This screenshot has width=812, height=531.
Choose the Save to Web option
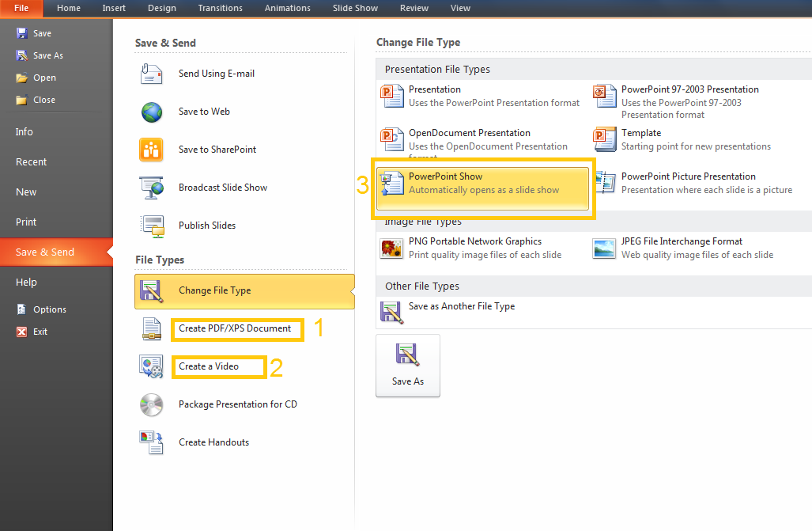click(204, 112)
